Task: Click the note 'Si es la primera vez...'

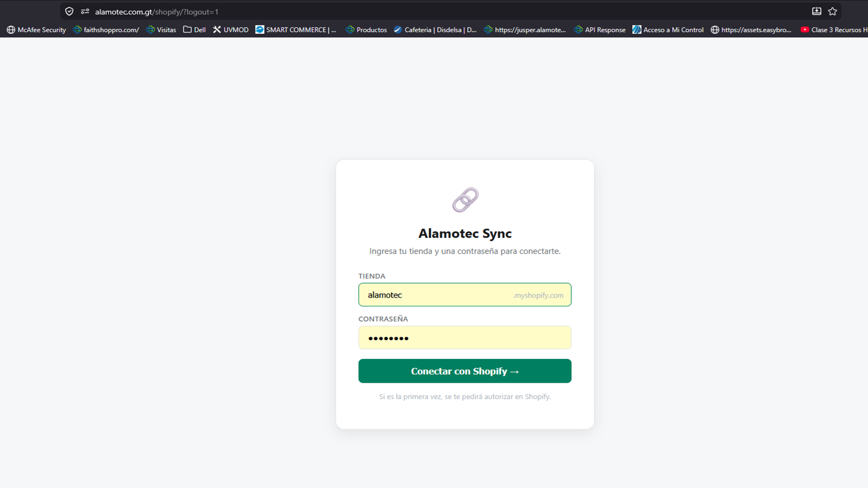Action: [465, 397]
